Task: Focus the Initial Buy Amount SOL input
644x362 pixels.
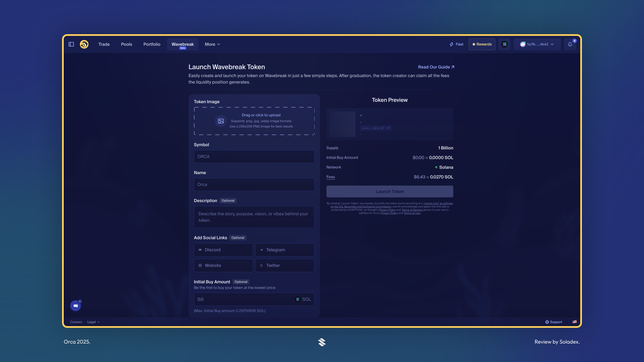Action: coord(254,299)
